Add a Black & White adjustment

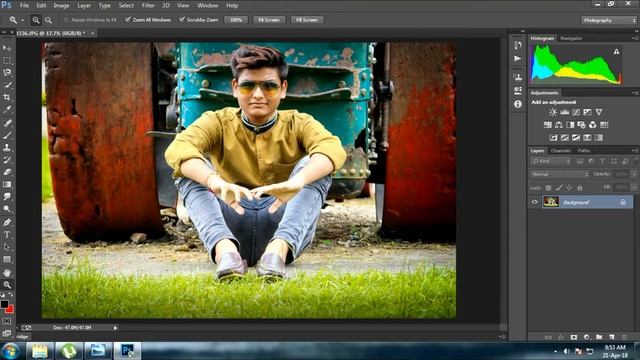[x=570, y=125]
